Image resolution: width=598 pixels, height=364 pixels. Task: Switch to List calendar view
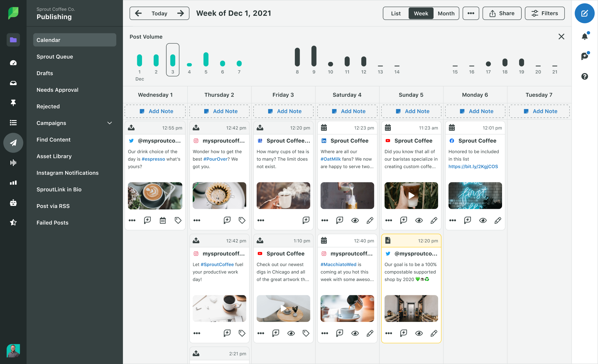395,13
